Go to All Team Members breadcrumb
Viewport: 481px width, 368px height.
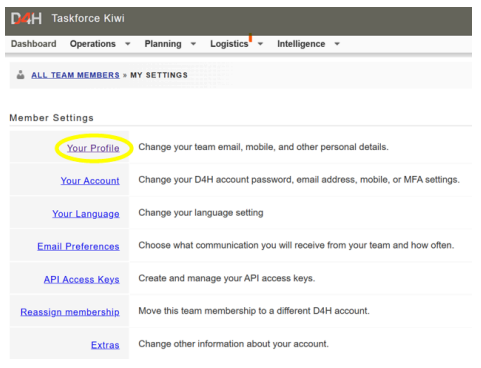coord(75,75)
